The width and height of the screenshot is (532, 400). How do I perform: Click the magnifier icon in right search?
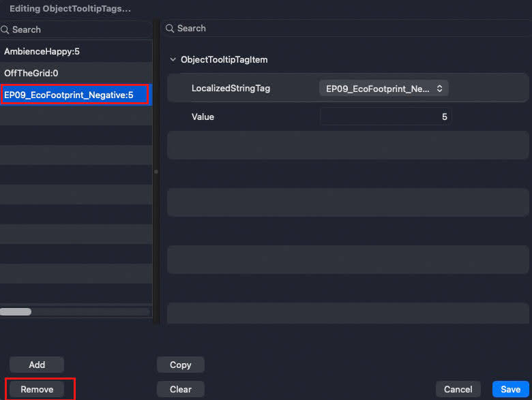170,28
